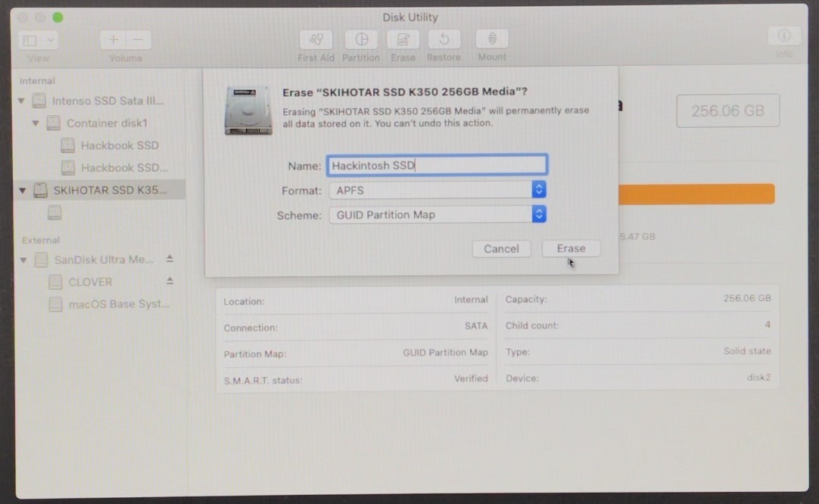The image size is (819, 504).
Task: Eject the CLOVER volume
Action: coord(170,281)
